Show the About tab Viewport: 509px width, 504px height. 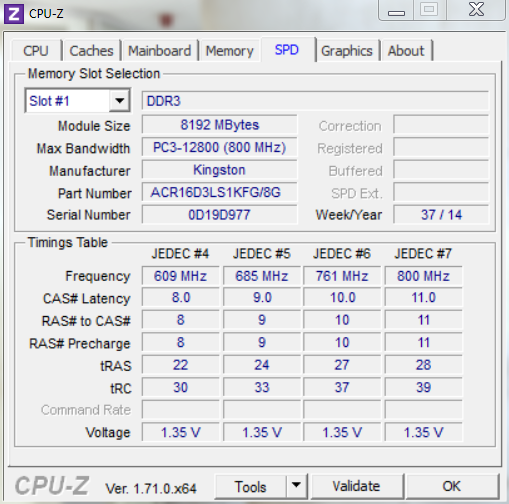pos(406,51)
